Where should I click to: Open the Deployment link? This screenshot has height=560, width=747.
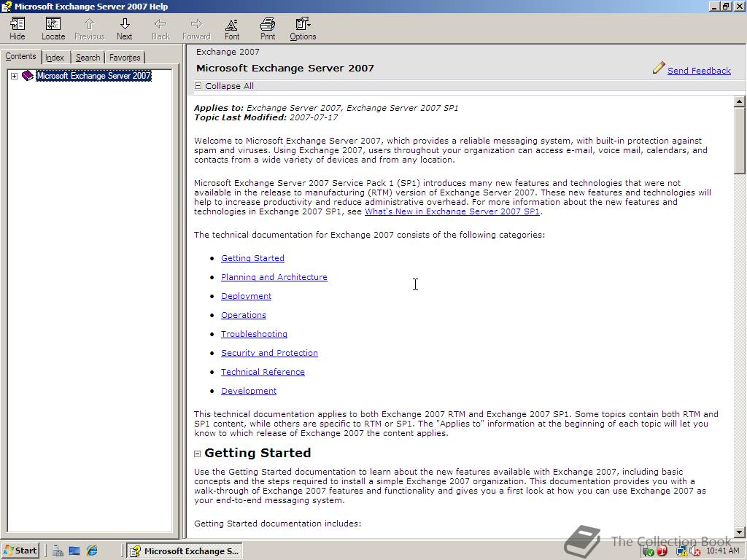point(246,296)
